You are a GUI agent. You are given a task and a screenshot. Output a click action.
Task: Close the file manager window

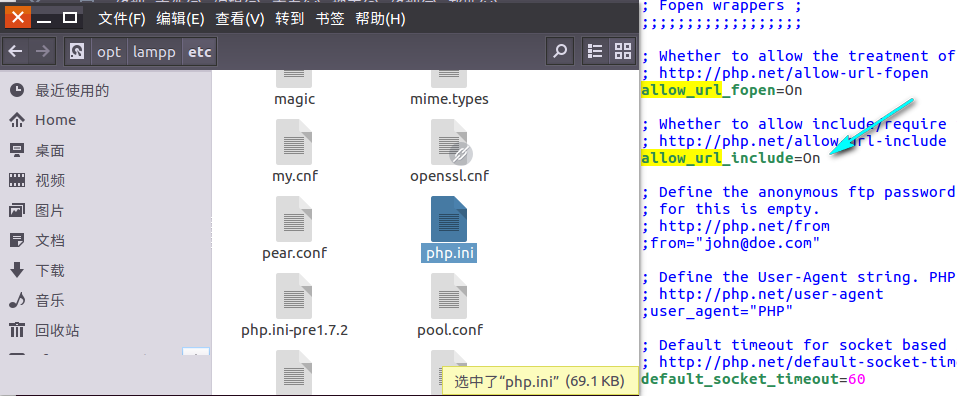click(x=18, y=18)
